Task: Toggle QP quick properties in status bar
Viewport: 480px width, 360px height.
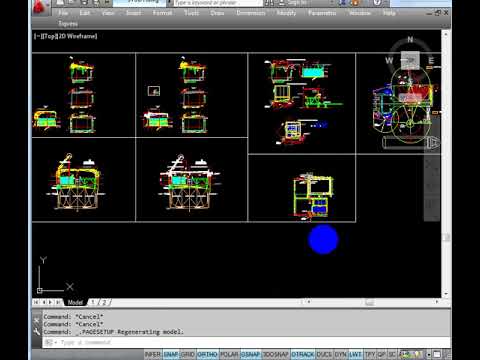Action: pos(382,354)
